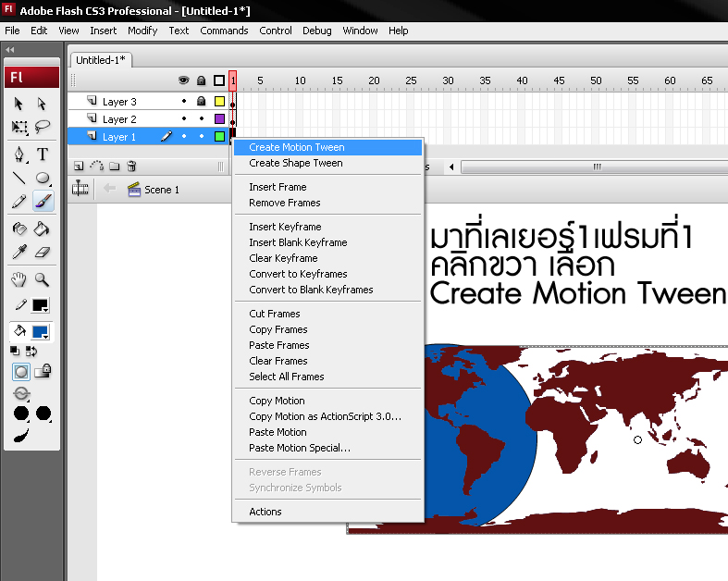Click the fill color bucket icon
Screen dimensions: 728x581
tap(19, 331)
